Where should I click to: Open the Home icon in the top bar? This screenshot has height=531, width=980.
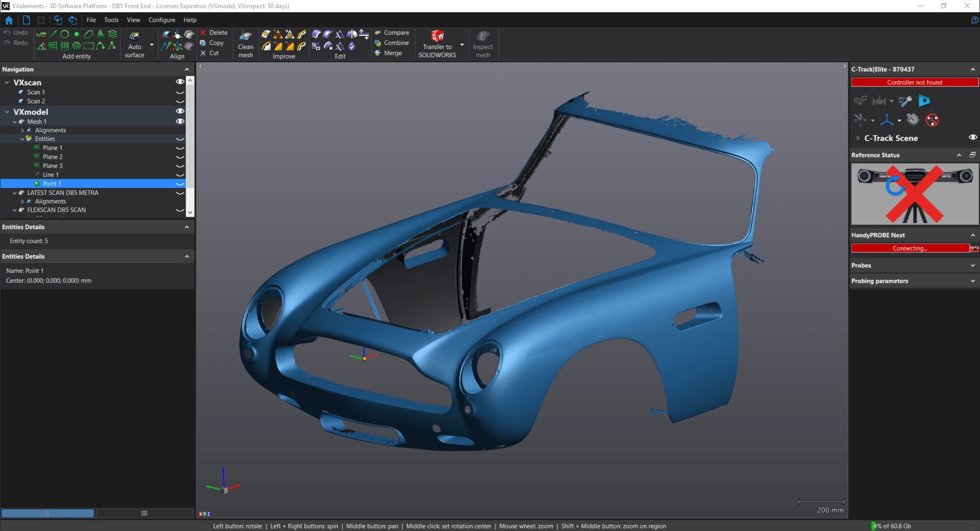click(x=9, y=20)
